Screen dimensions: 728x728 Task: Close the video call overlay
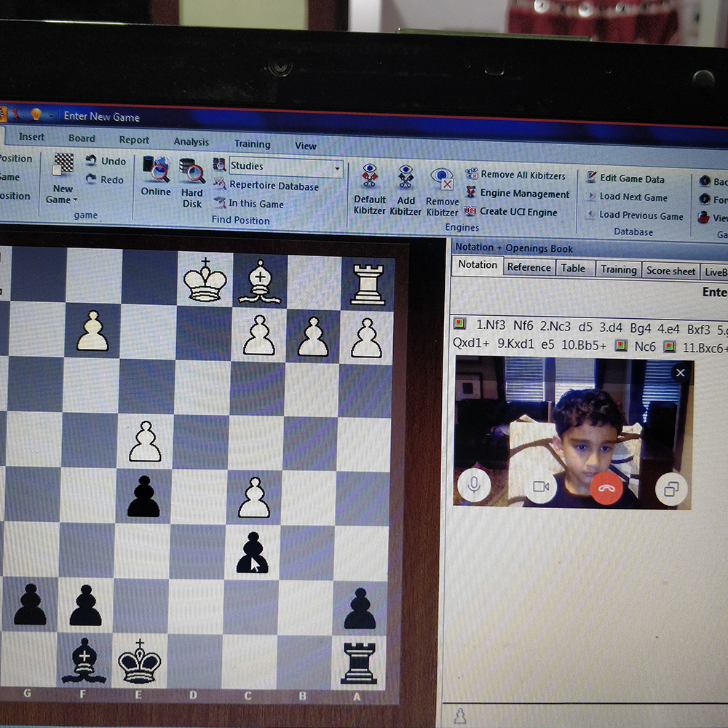coord(680,373)
